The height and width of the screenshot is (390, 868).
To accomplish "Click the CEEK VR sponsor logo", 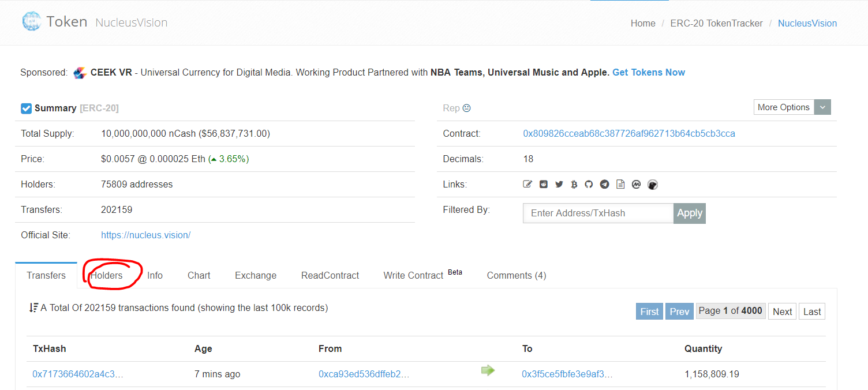I will [x=80, y=73].
